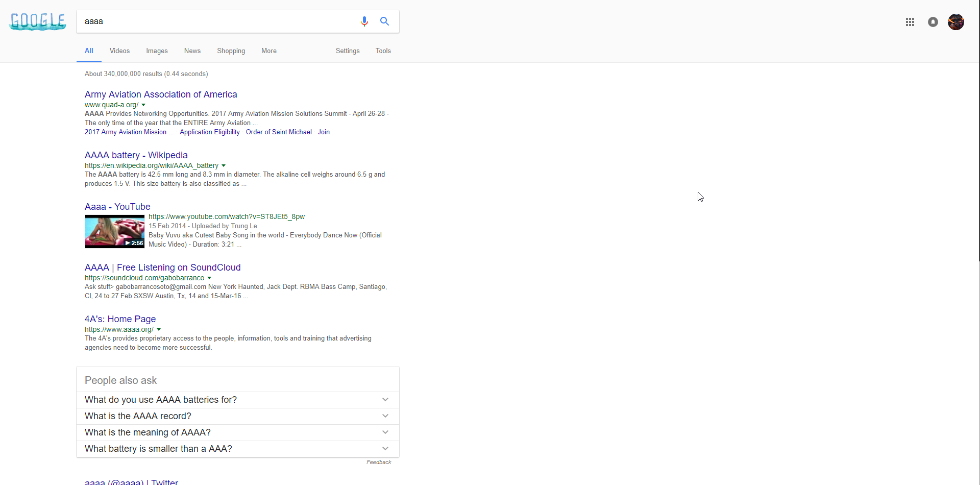Expand 'What do you use AAAA batteries for?'
980x485 pixels.
point(238,400)
